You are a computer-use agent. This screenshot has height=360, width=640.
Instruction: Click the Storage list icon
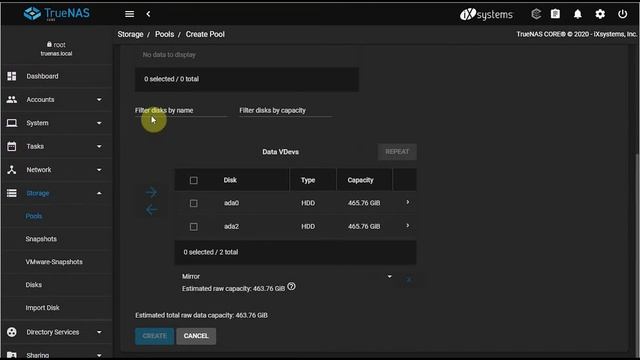pyautogui.click(x=12, y=193)
